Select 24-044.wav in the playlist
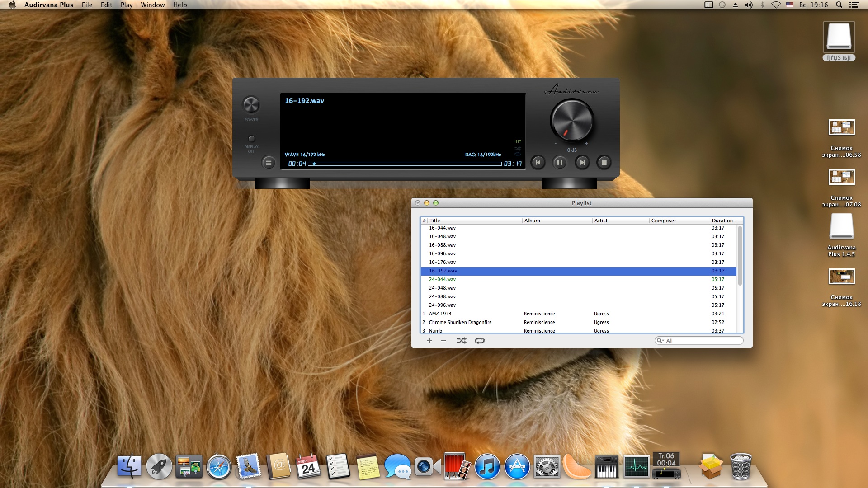Image resolution: width=868 pixels, height=488 pixels. point(443,279)
